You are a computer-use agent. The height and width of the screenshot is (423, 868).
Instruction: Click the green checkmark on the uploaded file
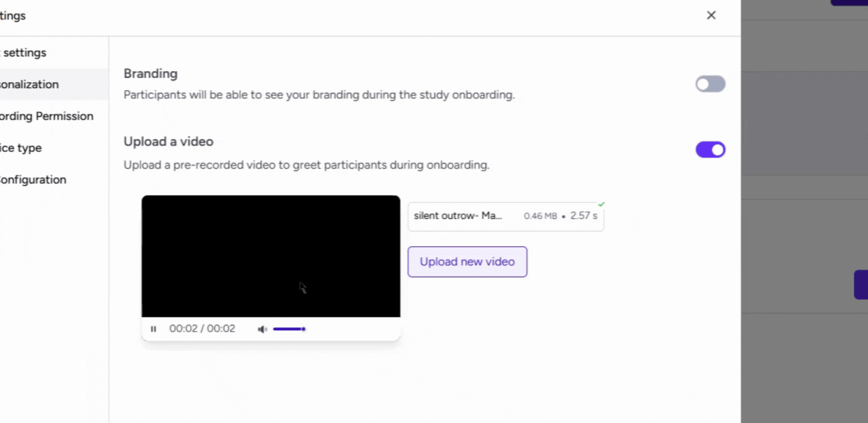601,204
